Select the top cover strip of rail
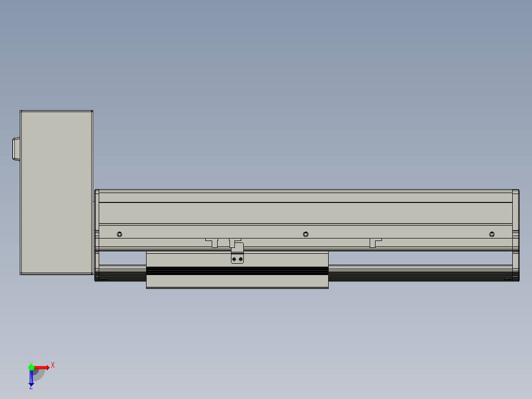The image size is (532, 399). tap(305, 196)
